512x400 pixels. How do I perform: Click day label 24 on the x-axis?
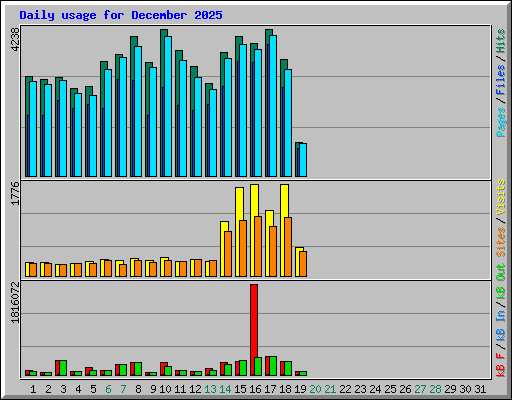coord(375,389)
